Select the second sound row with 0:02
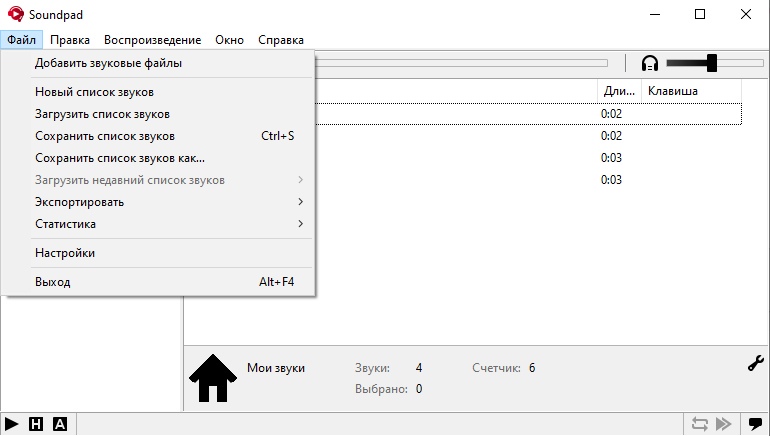 pyautogui.click(x=528, y=136)
